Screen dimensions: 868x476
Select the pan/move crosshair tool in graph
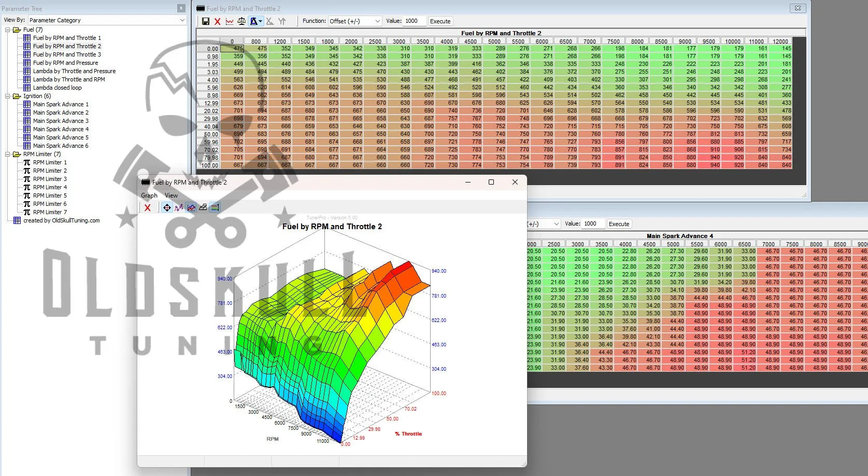[167, 207]
